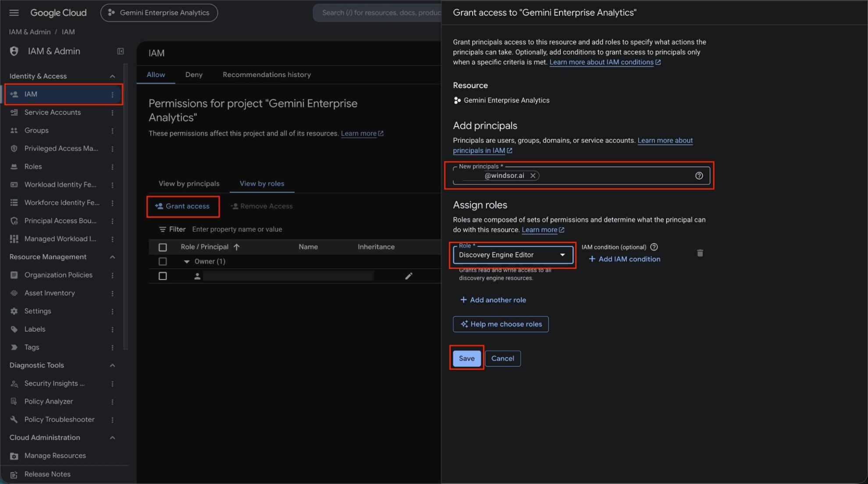The height and width of the screenshot is (484, 868).
Task: Collapse the Identity & Access section
Action: [x=112, y=76]
